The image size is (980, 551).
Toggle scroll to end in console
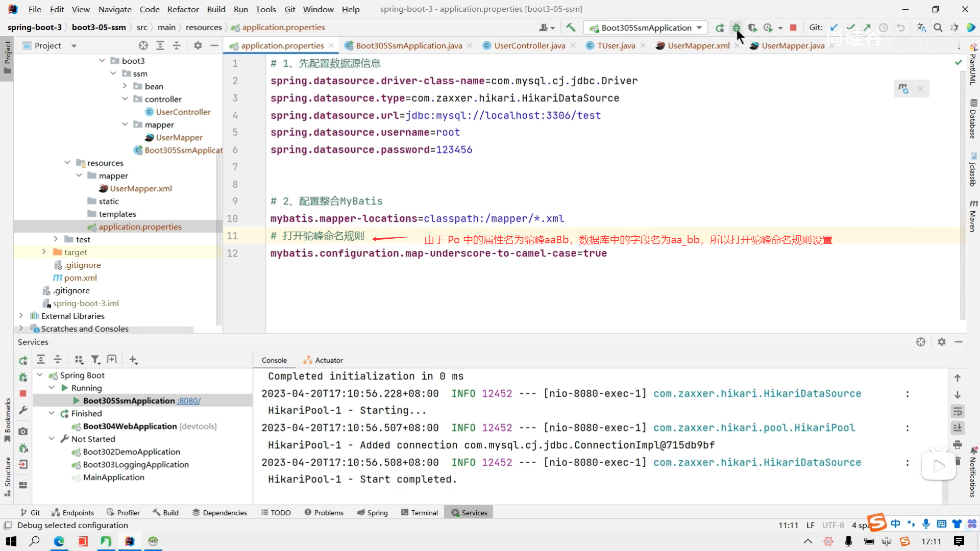pyautogui.click(x=958, y=428)
